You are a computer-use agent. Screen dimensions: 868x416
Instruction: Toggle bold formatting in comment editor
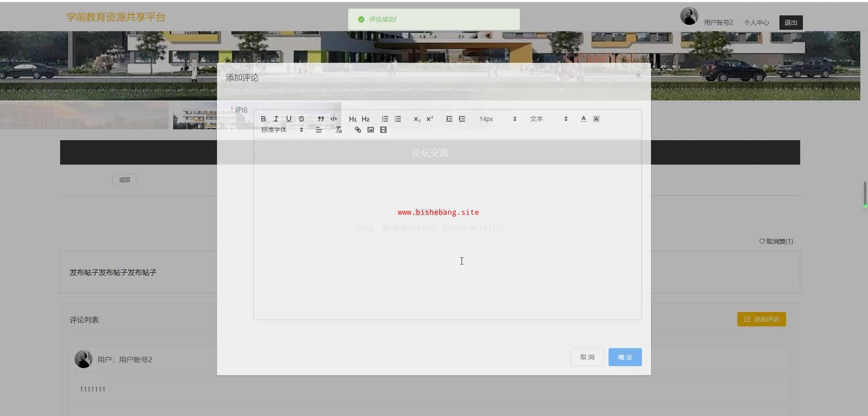[x=263, y=119]
